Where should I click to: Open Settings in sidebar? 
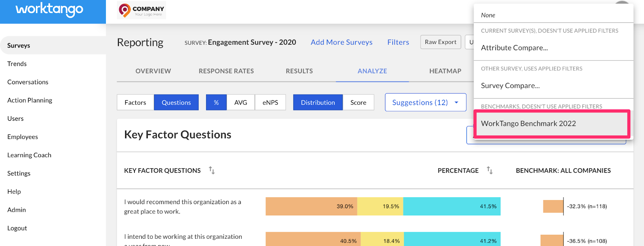19,174
